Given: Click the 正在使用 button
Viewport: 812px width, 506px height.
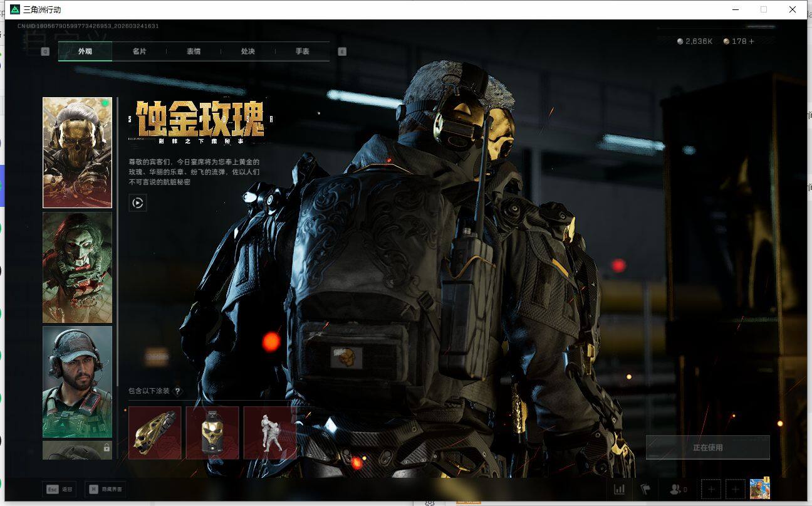Looking at the screenshot, I should (x=708, y=448).
